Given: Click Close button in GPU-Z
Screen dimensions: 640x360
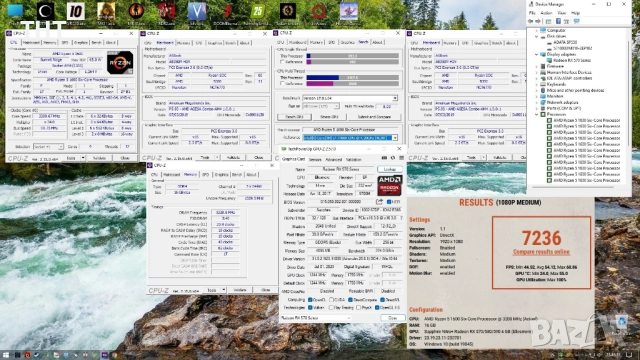Looking at the screenshot, I should click(x=392, y=318).
